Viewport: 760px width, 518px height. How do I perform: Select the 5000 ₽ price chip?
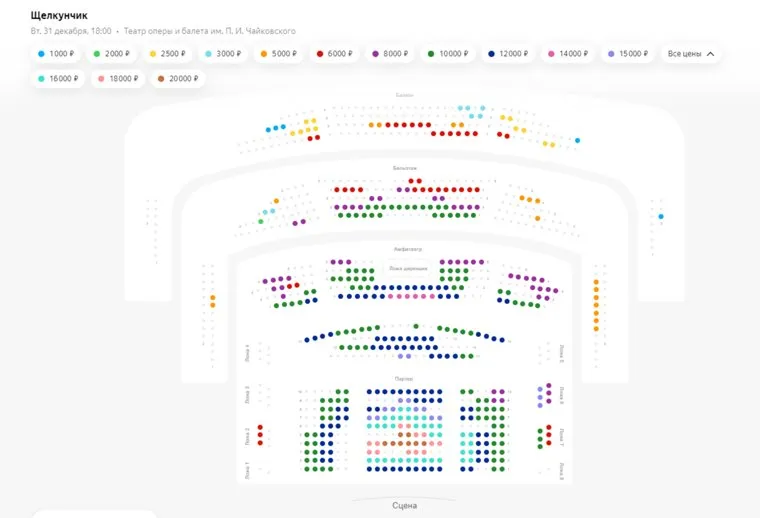280,53
